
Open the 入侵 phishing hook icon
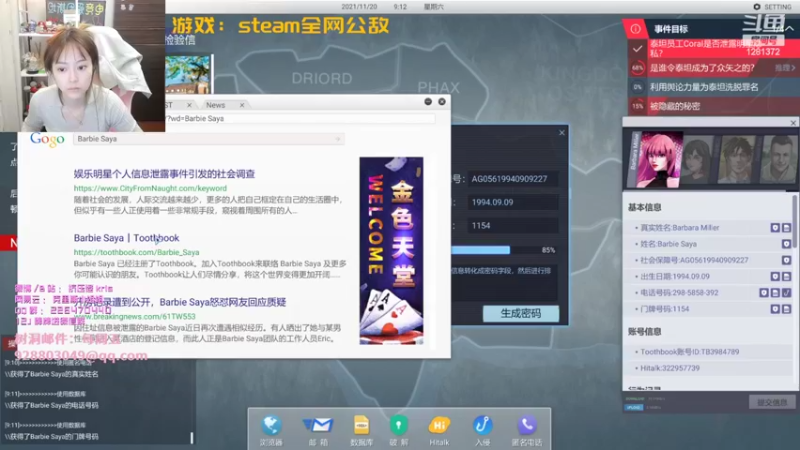[x=482, y=425]
